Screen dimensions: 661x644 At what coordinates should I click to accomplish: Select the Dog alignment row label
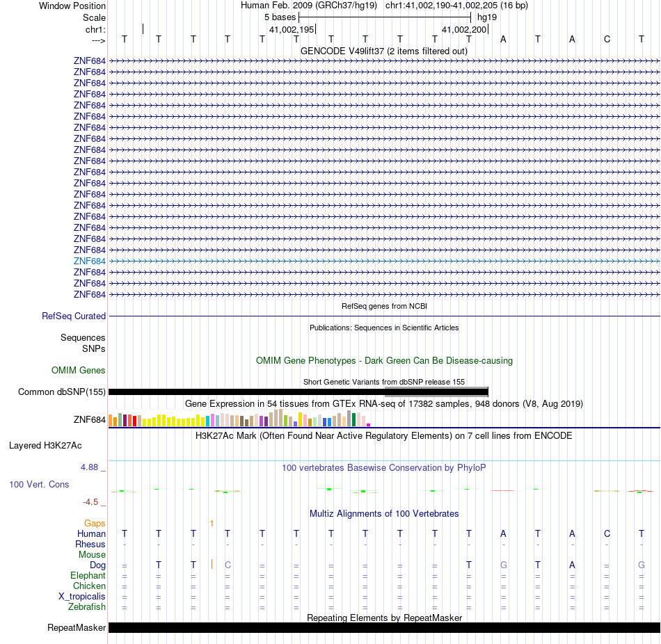click(97, 565)
